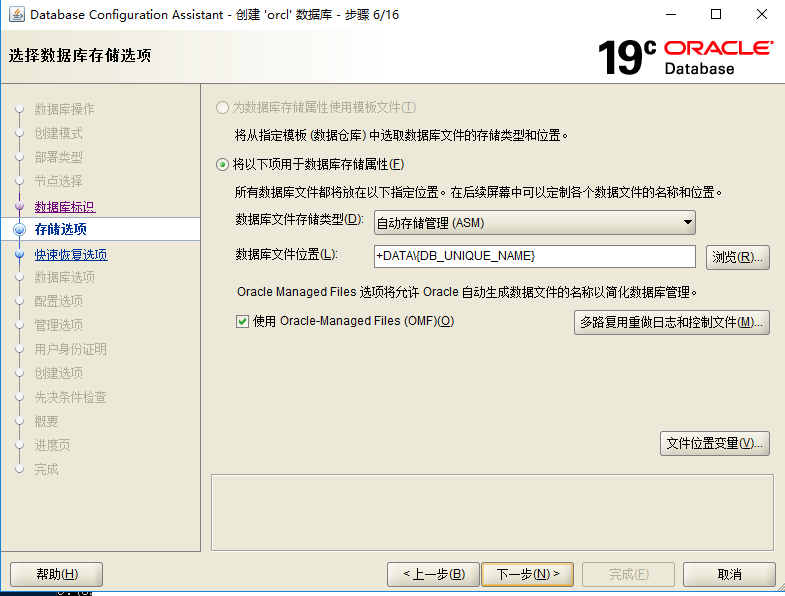
Task: Jump to 快速恢复选项 step in sidebar
Action: 70,255
